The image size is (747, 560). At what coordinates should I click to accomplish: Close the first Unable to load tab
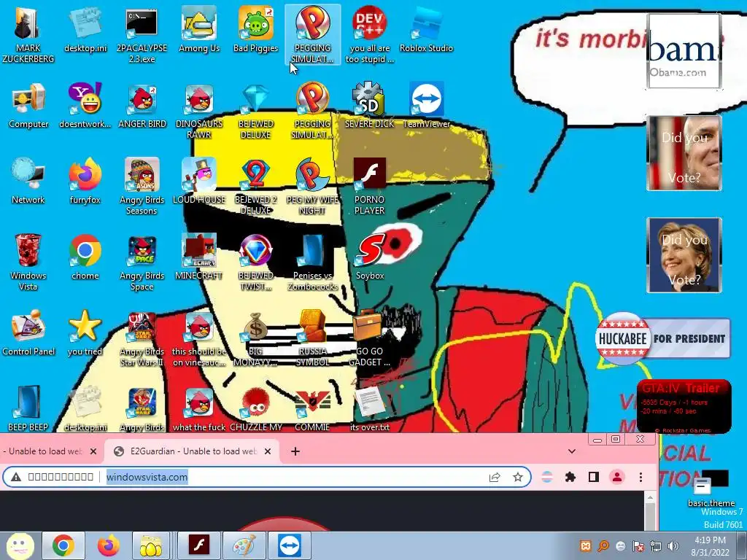(x=93, y=451)
